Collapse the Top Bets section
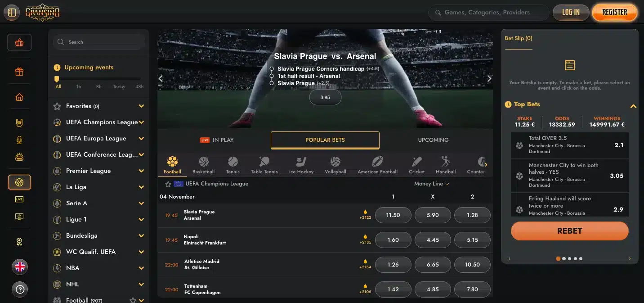 (x=633, y=106)
